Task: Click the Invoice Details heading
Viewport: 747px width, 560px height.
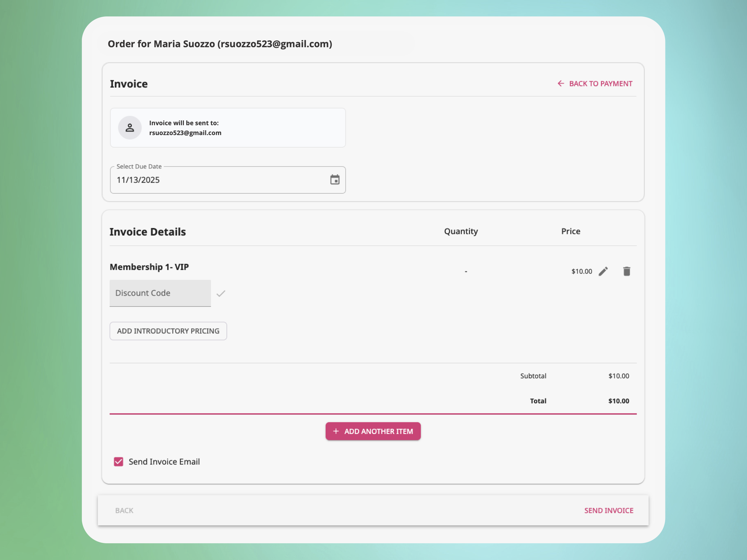Action: click(148, 232)
